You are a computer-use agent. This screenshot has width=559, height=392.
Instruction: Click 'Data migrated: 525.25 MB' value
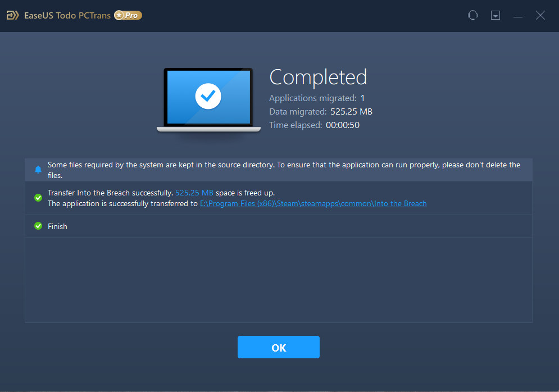click(x=351, y=112)
